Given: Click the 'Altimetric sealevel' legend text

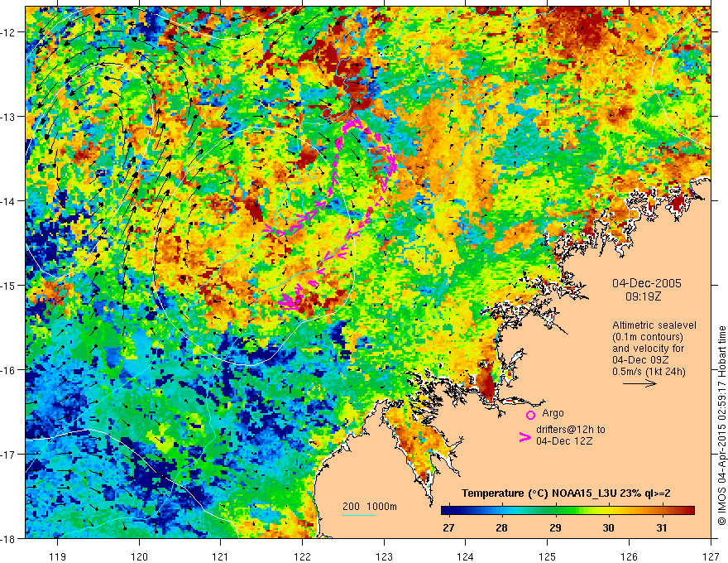Looking at the screenshot, I should (x=654, y=325).
